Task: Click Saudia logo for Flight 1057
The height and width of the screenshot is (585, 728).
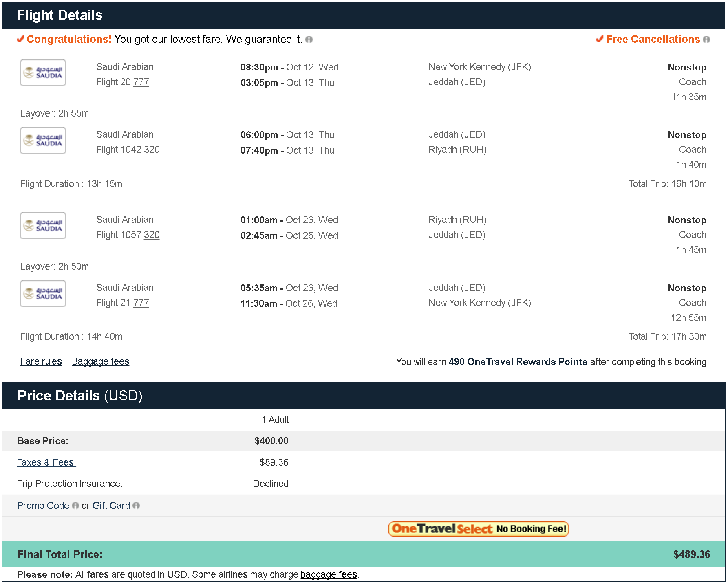Action: (x=43, y=226)
